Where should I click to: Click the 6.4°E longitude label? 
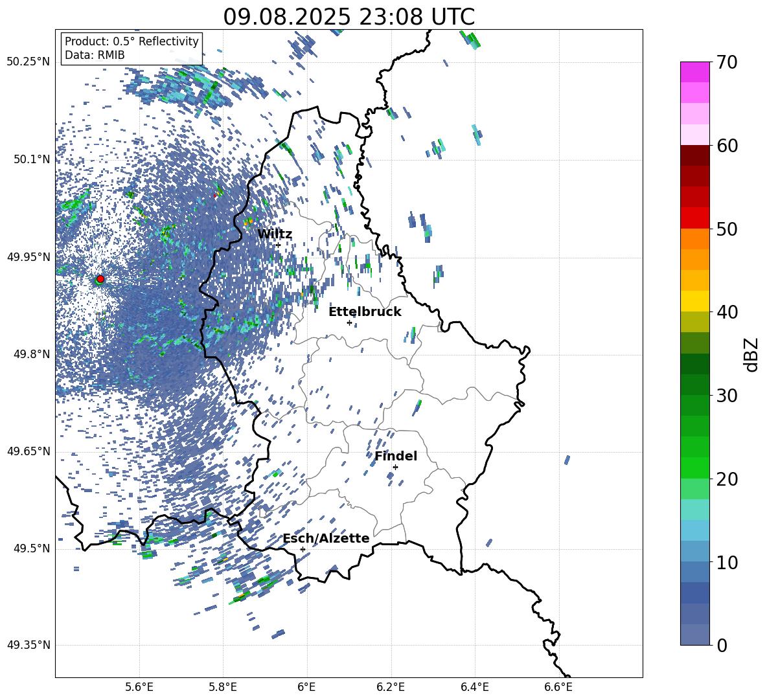(474, 687)
